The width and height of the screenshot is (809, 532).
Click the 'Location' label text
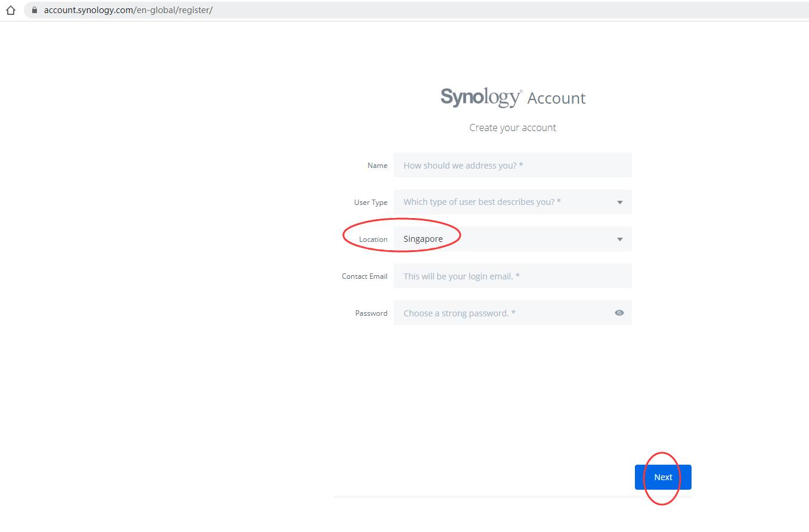pos(373,239)
